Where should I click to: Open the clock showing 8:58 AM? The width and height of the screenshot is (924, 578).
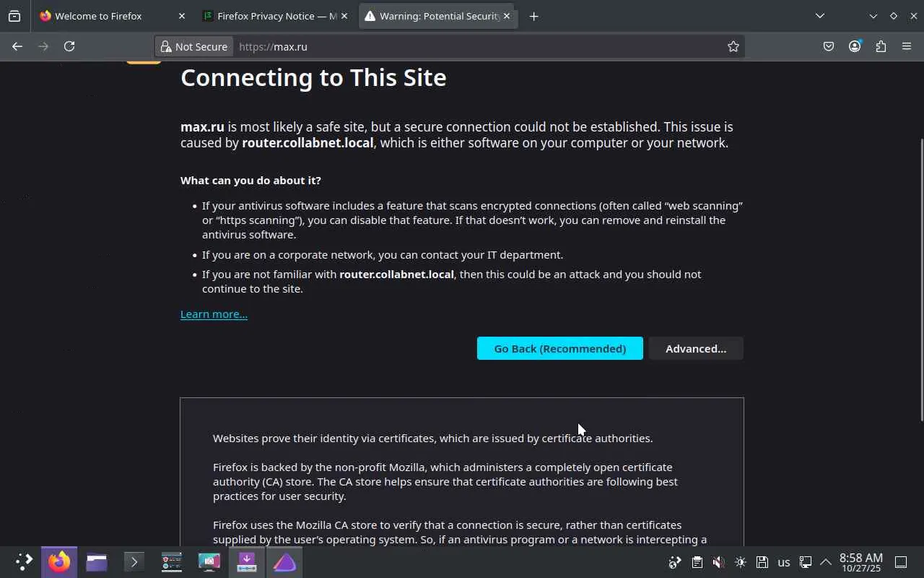861,562
